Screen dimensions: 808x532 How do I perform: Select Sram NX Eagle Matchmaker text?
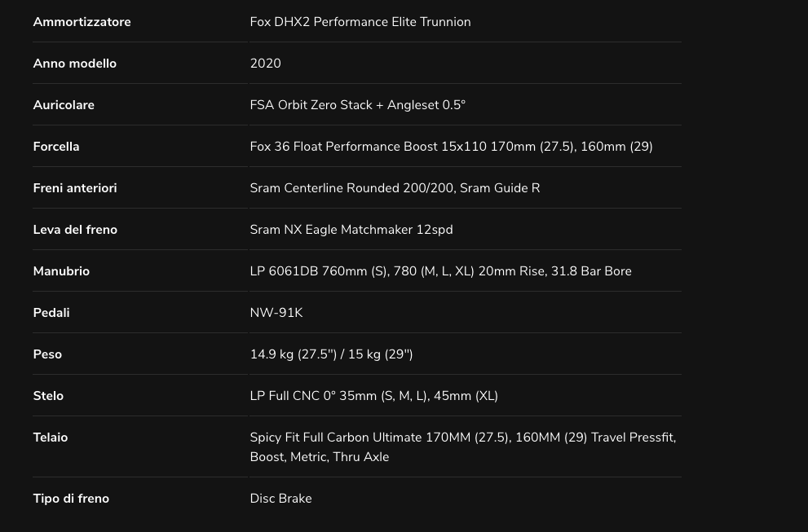click(351, 230)
